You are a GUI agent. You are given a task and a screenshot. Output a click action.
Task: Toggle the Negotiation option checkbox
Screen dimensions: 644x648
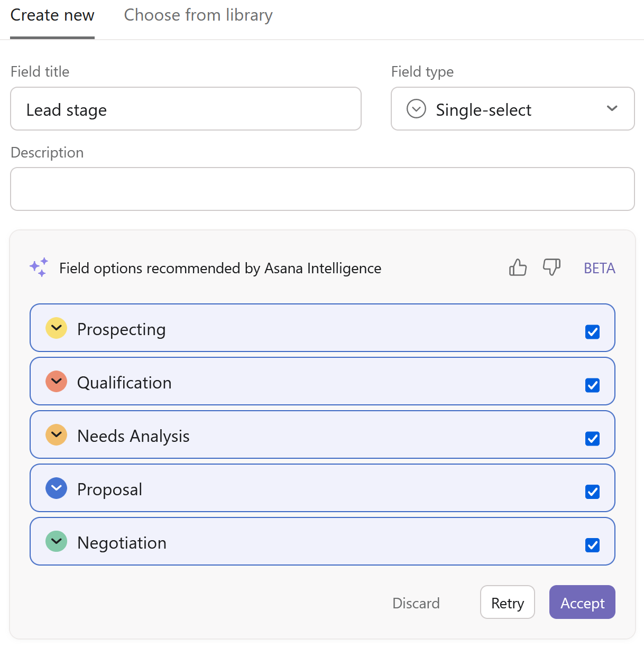tap(592, 545)
